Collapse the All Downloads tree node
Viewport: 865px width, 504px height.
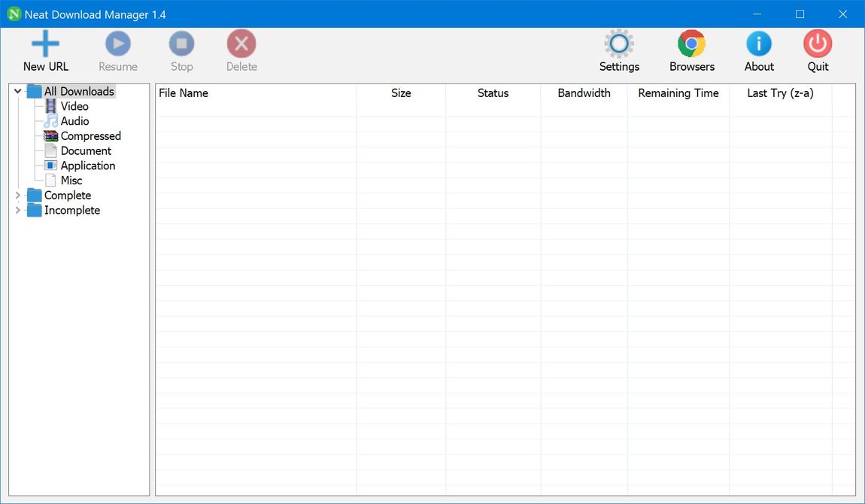tap(17, 91)
